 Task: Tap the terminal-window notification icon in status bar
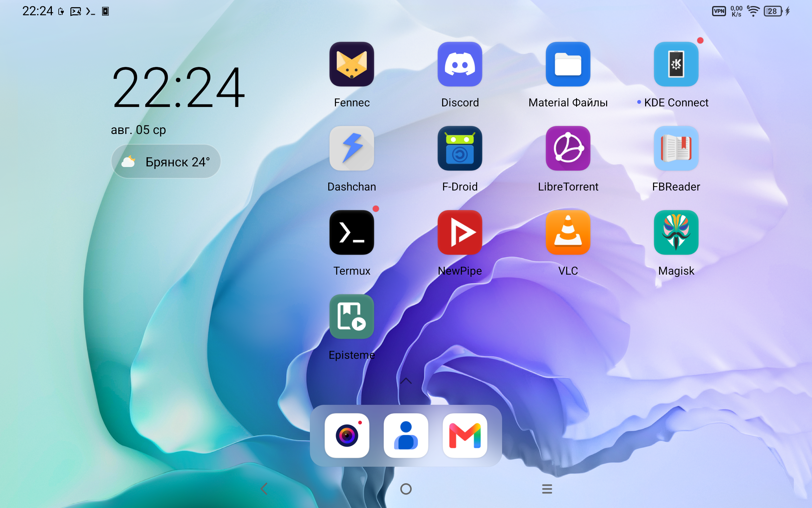point(75,12)
